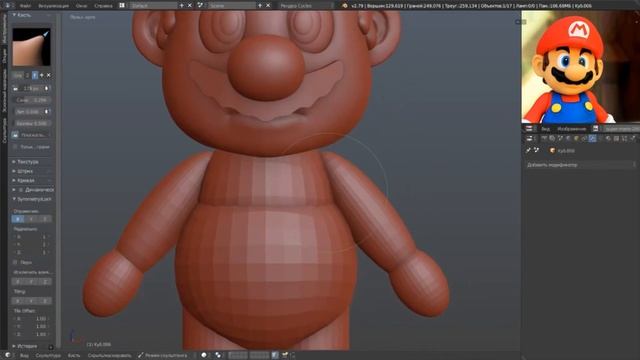Screen dimensions: 640x360
Task: Add a new brush with plus icon
Action: coord(42,75)
